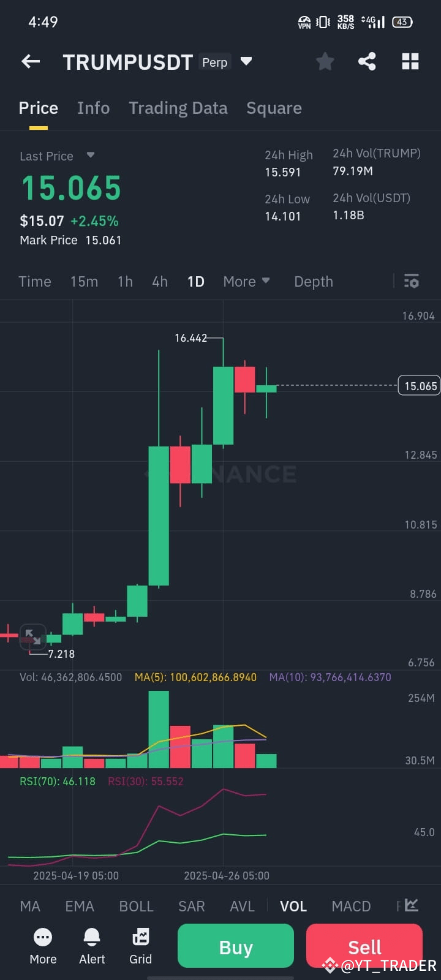Viewport: 441px width, 980px height.
Task: Open the More options icon at bottom left
Action: (43, 946)
